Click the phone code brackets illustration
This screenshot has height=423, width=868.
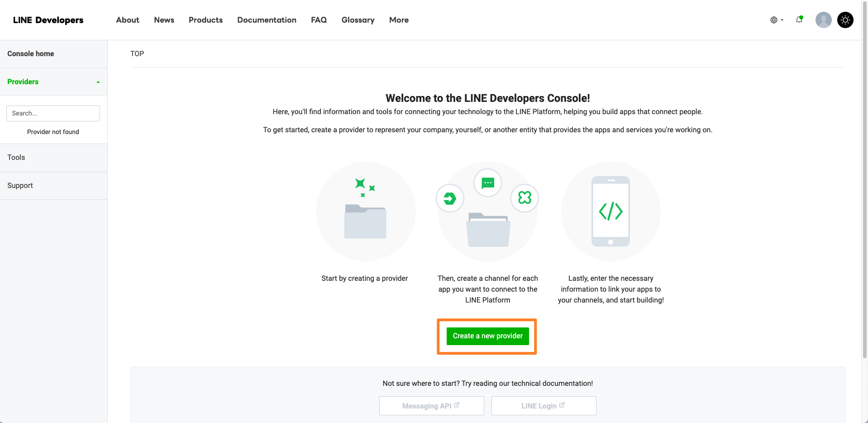[611, 211]
